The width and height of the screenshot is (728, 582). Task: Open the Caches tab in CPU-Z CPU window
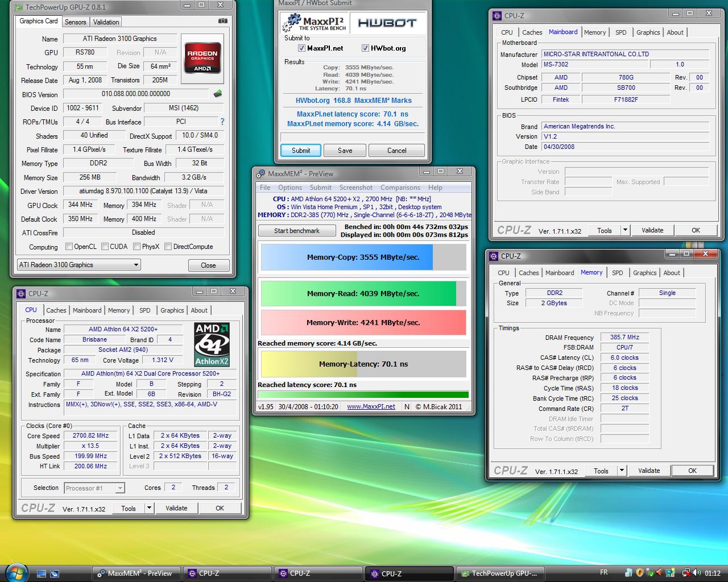56,310
